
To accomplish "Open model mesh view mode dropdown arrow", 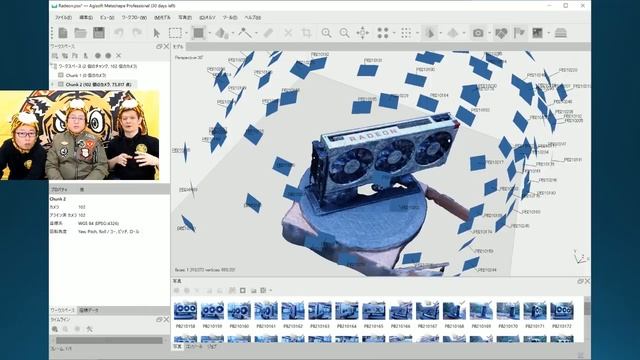I will [x=441, y=33].
